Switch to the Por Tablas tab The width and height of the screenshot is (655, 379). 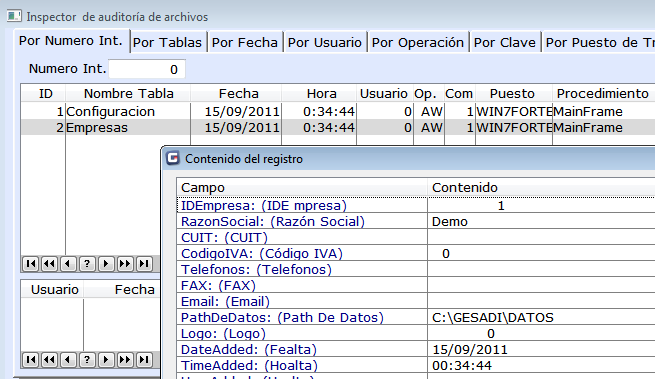167,42
